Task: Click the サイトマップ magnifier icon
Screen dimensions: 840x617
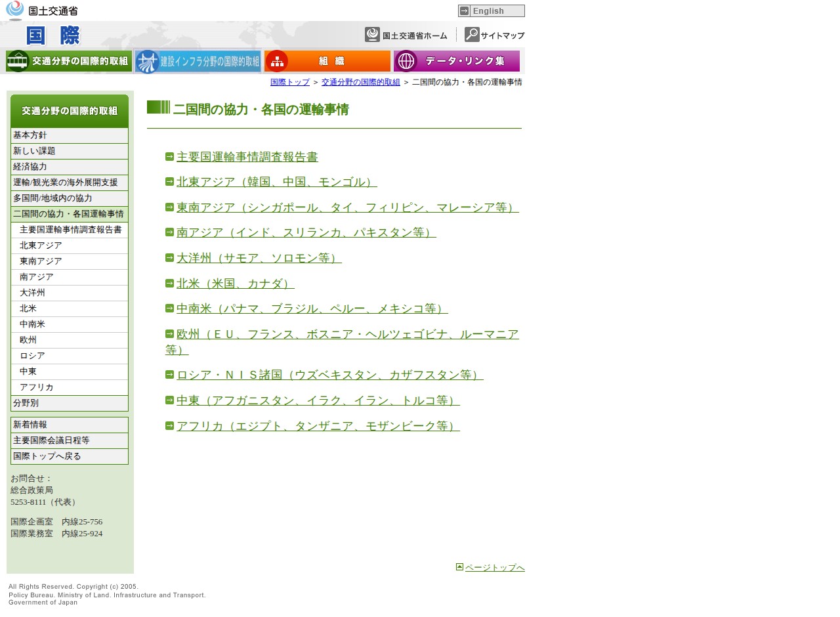Action: point(472,35)
